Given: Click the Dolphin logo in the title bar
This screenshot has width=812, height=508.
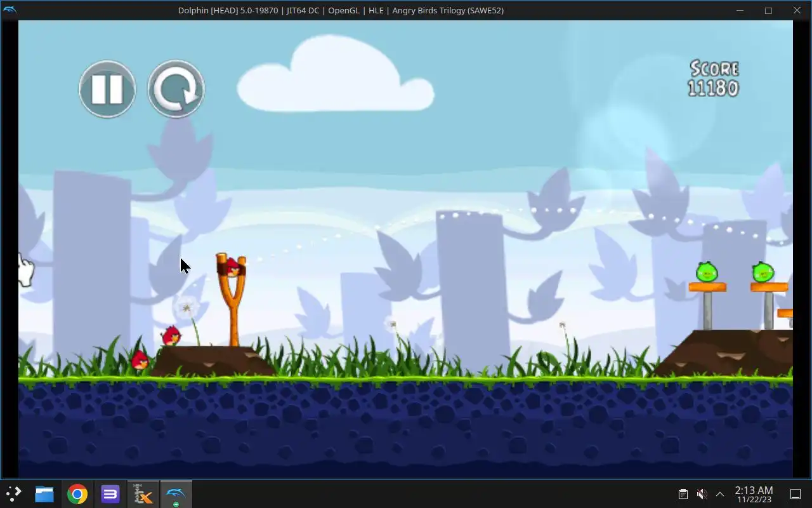Looking at the screenshot, I should click(x=10, y=10).
